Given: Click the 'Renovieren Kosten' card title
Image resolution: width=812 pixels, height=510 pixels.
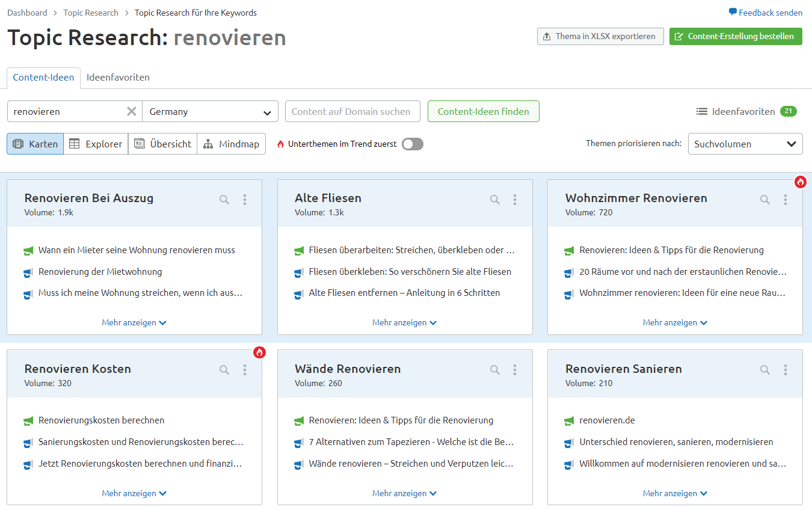Looking at the screenshot, I should click(x=78, y=369).
